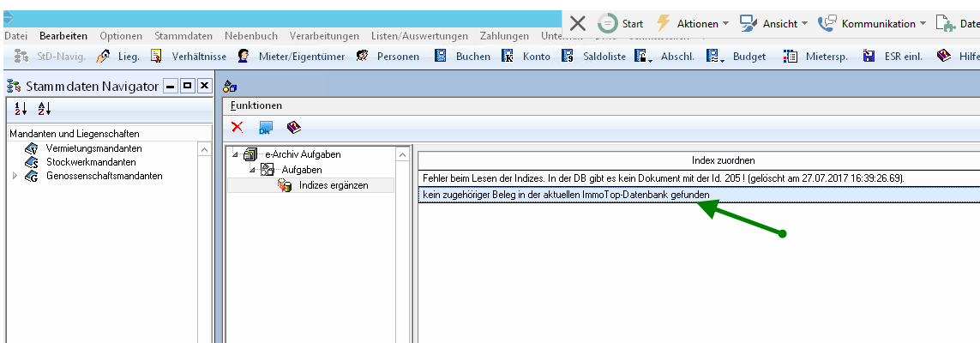The image size is (980, 343).
Task: Select Vermietungsmandanten in the navigator
Action: 93,148
